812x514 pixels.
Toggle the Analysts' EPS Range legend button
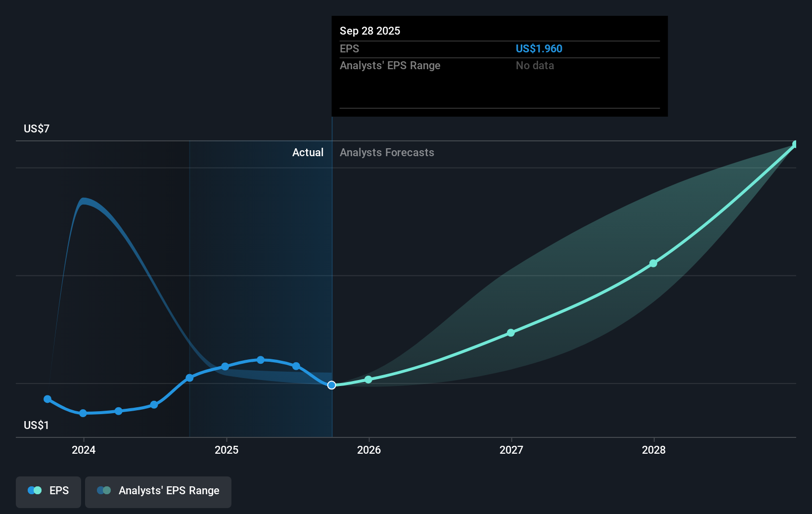click(x=158, y=492)
